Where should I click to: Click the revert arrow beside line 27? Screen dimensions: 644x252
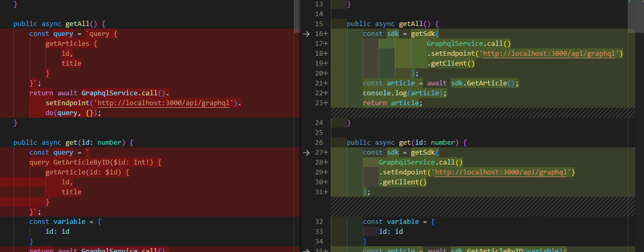click(x=306, y=153)
